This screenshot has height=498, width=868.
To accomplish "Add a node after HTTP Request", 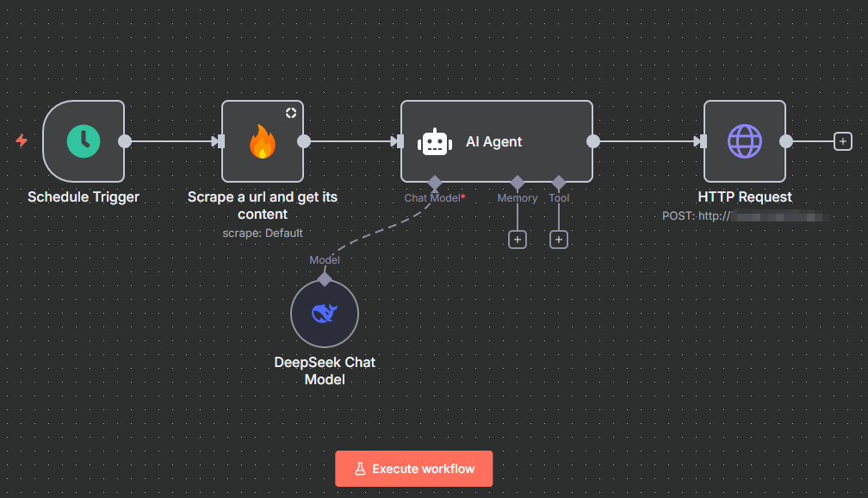I will (843, 141).
